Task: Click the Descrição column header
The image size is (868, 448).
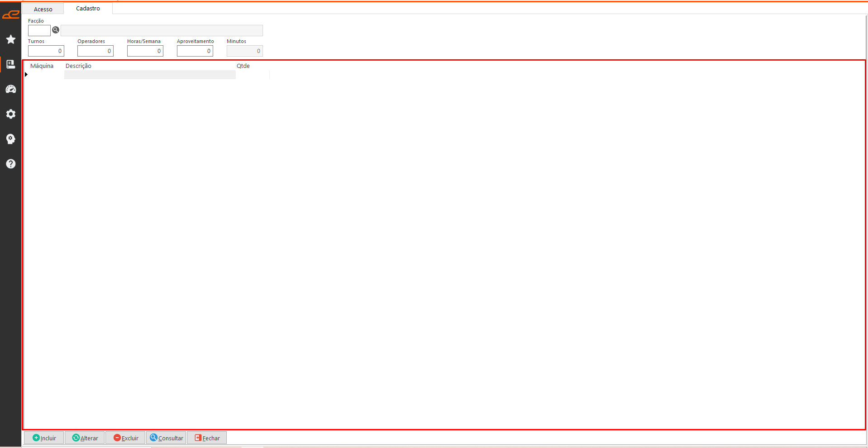Action: (78, 66)
